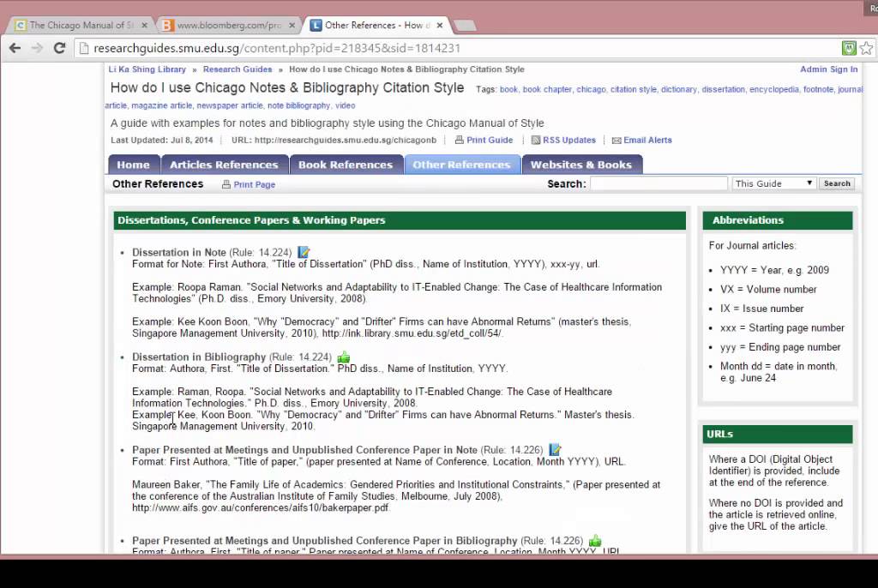Viewport: 878px width, 588px height.
Task: Click the browser forward arrow
Action: [x=37, y=48]
